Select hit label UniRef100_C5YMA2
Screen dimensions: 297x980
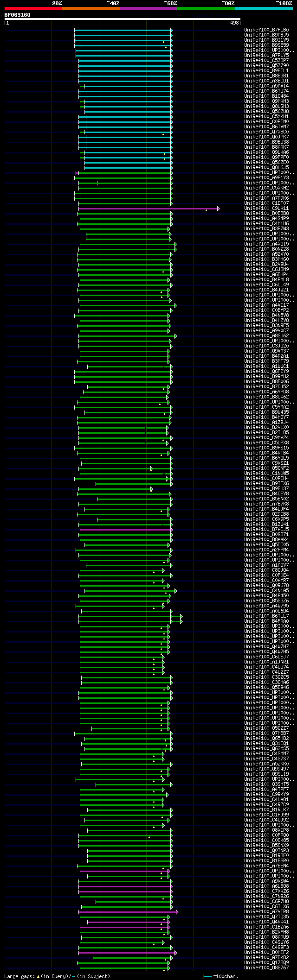266,407
